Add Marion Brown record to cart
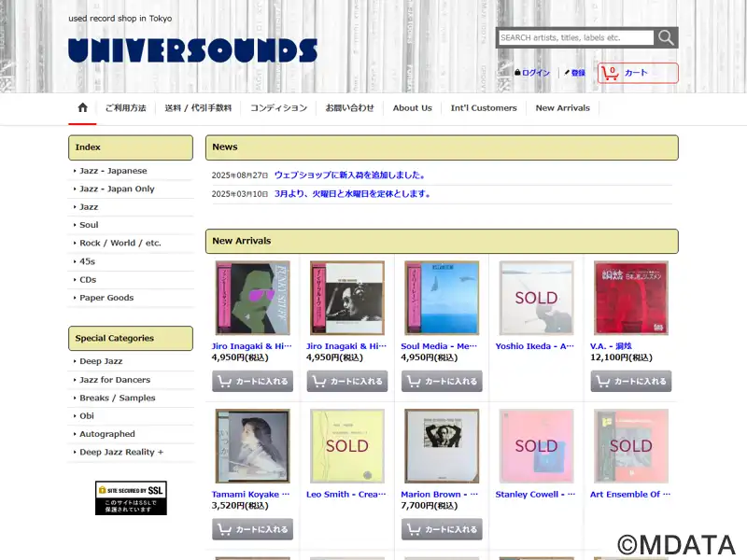 pos(442,529)
